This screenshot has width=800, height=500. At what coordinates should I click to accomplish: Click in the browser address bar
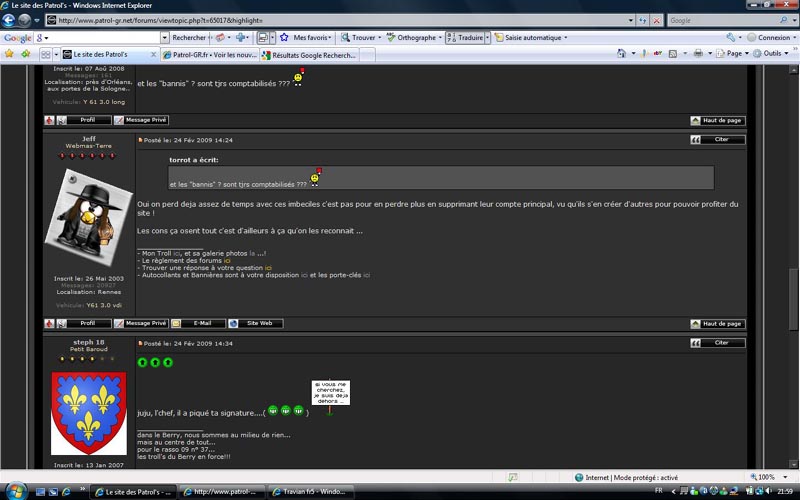click(x=337, y=20)
